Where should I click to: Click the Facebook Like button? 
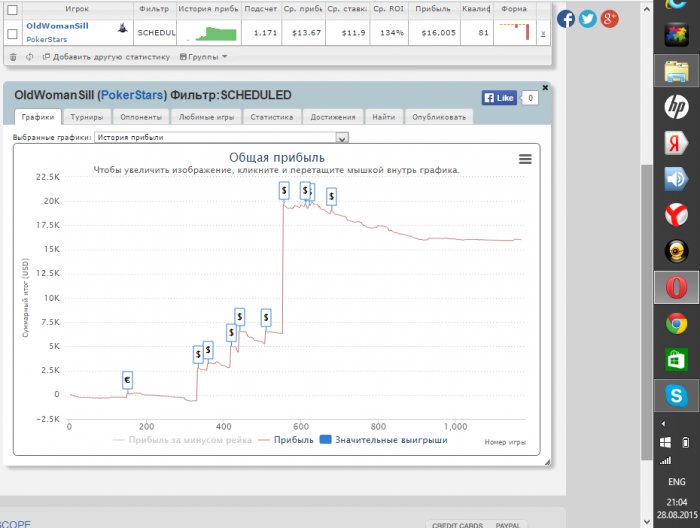click(499, 98)
